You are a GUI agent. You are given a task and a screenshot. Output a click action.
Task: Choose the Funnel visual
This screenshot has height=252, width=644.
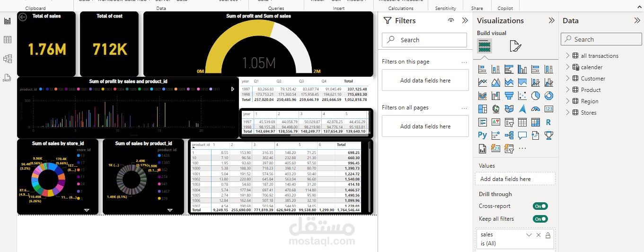click(x=509, y=96)
